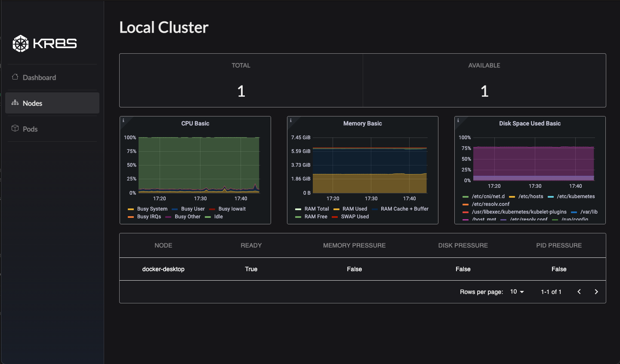Image resolution: width=620 pixels, height=364 pixels.
Task: Select the Dashboard home icon in sidebar
Action: (15, 77)
